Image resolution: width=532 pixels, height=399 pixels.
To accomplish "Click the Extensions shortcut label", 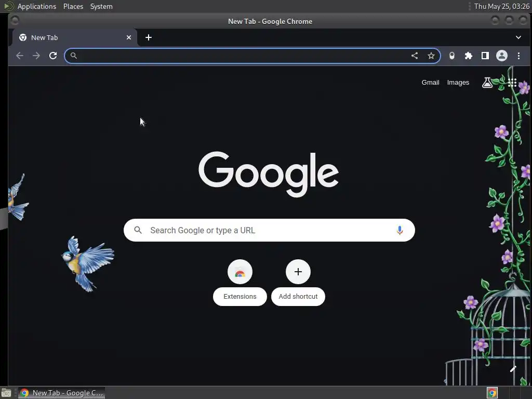I will [240, 297].
